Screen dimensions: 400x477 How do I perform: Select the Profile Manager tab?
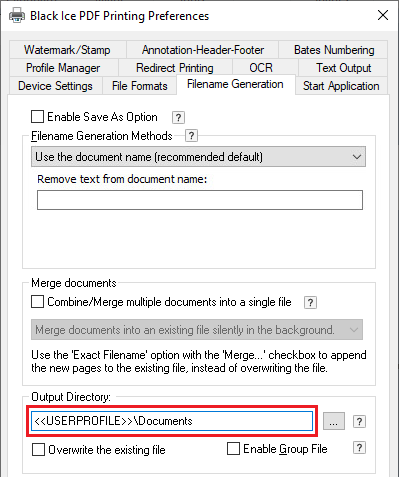[63, 68]
